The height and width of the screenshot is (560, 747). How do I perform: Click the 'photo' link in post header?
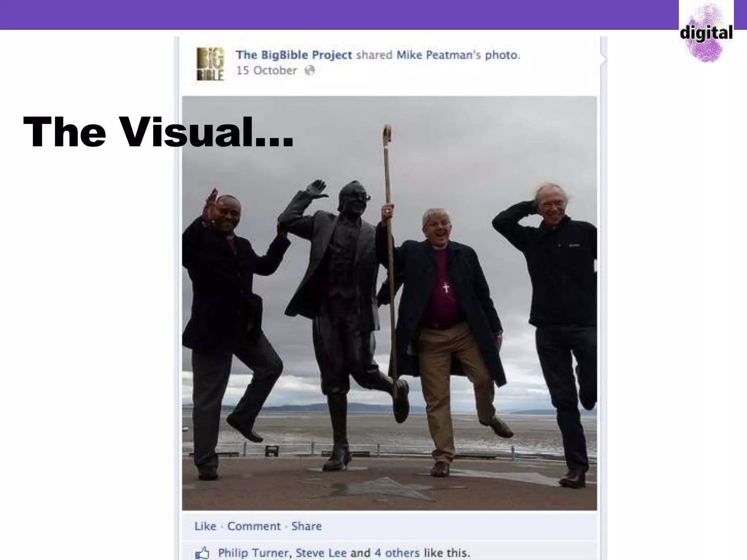coord(501,55)
